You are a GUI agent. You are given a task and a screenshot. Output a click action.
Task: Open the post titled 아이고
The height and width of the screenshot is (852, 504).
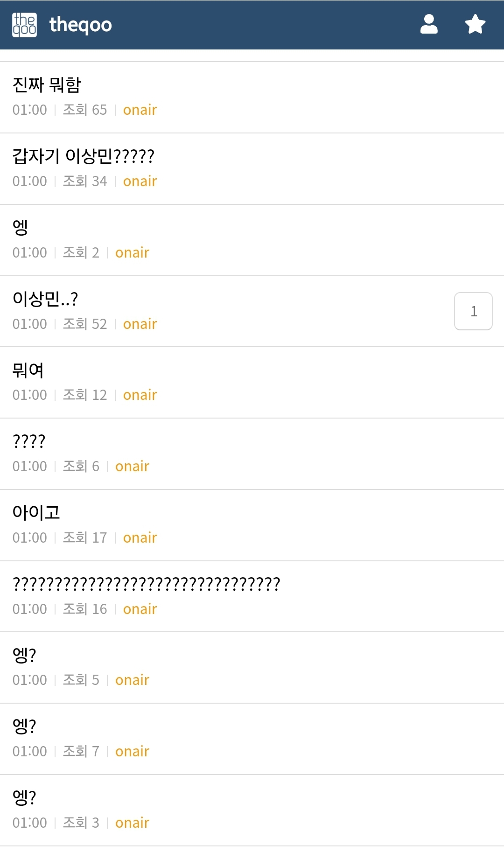coord(36,513)
